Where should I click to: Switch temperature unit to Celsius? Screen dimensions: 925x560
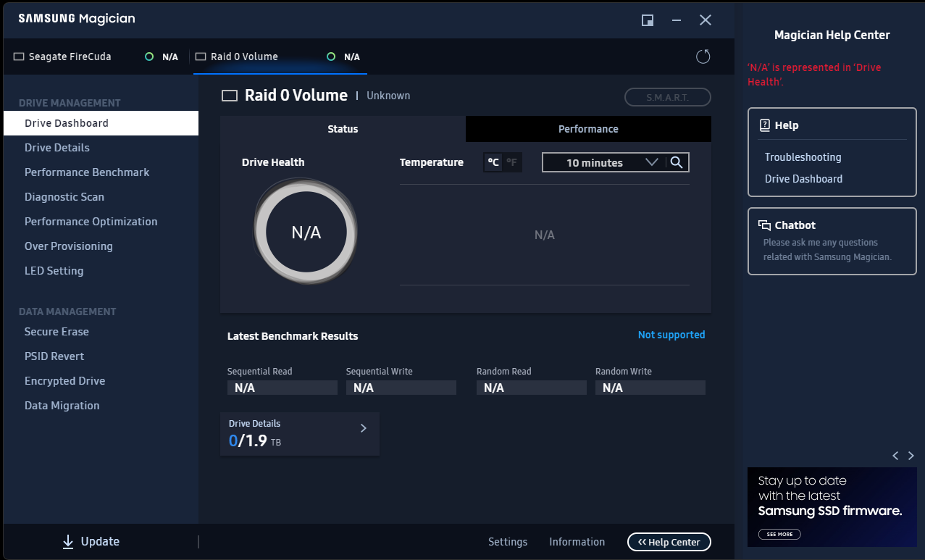[x=493, y=162]
